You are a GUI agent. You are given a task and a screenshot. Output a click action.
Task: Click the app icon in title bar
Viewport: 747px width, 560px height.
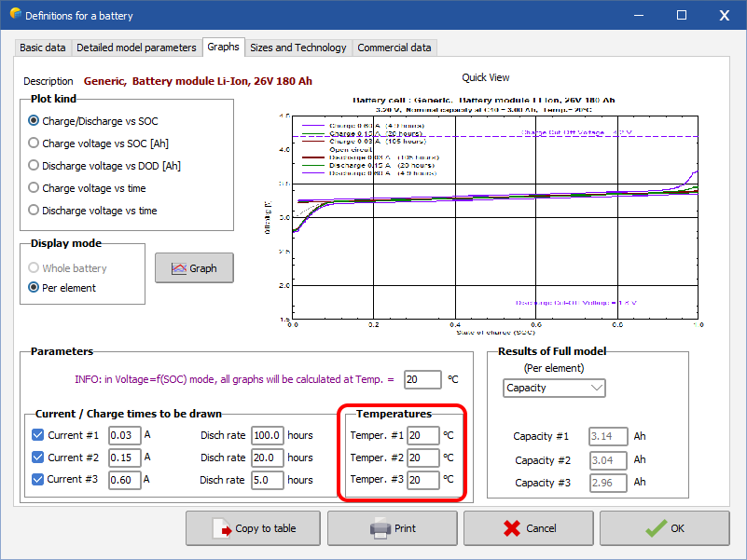click(15, 14)
